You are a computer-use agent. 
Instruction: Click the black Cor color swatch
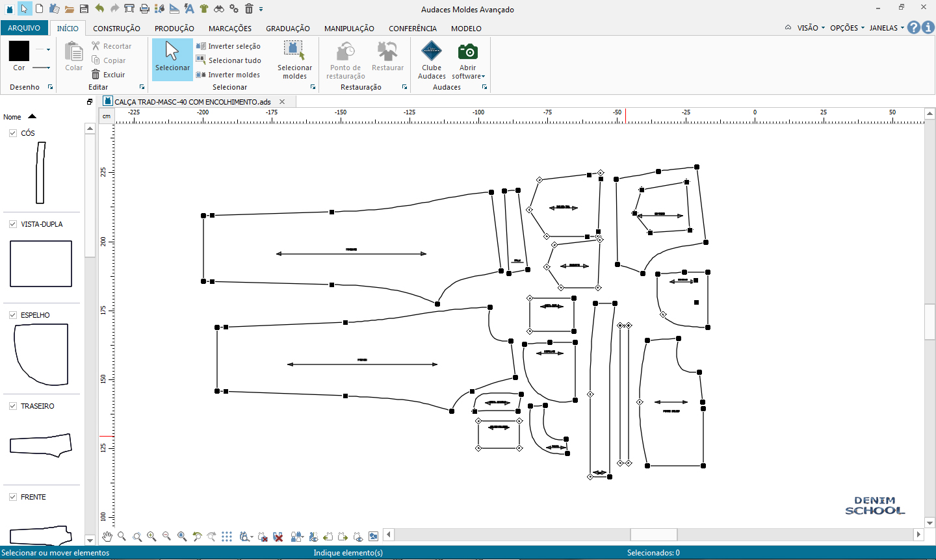[x=19, y=51]
